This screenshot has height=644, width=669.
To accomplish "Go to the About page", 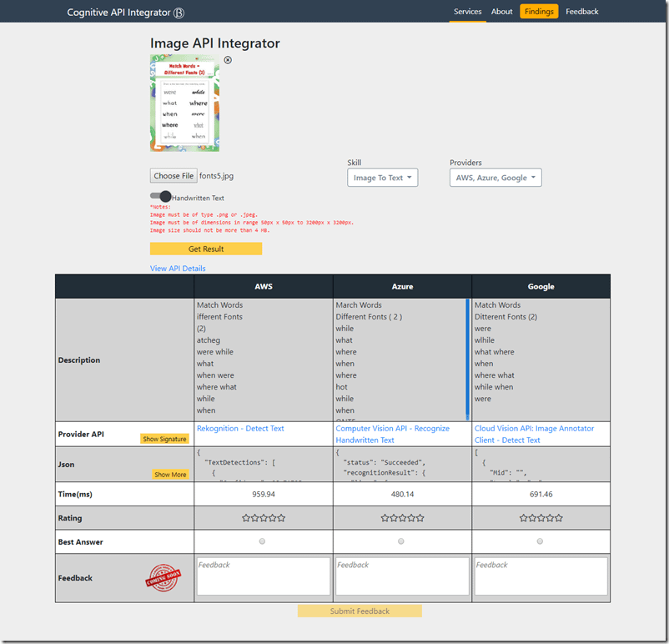I will coord(502,12).
